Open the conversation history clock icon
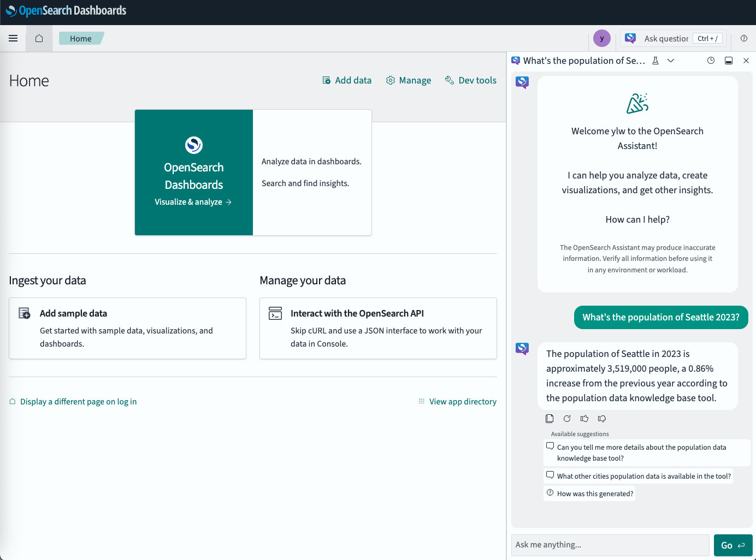The image size is (756, 560). 711,61
